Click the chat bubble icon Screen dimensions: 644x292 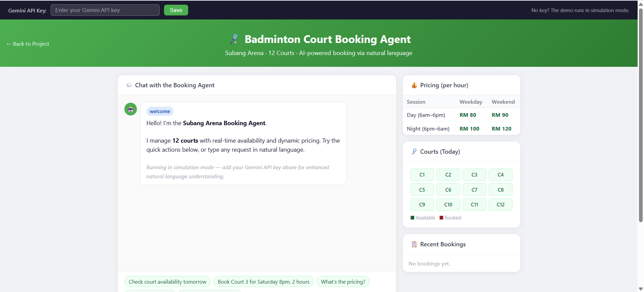click(x=129, y=85)
